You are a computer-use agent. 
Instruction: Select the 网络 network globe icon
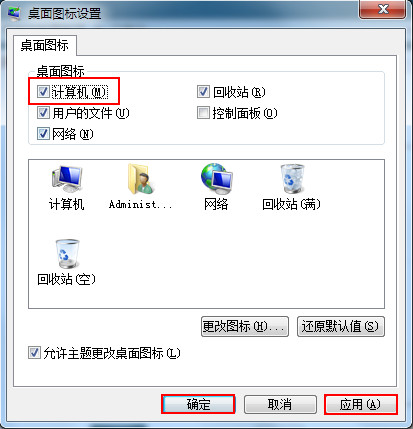(x=216, y=179)
